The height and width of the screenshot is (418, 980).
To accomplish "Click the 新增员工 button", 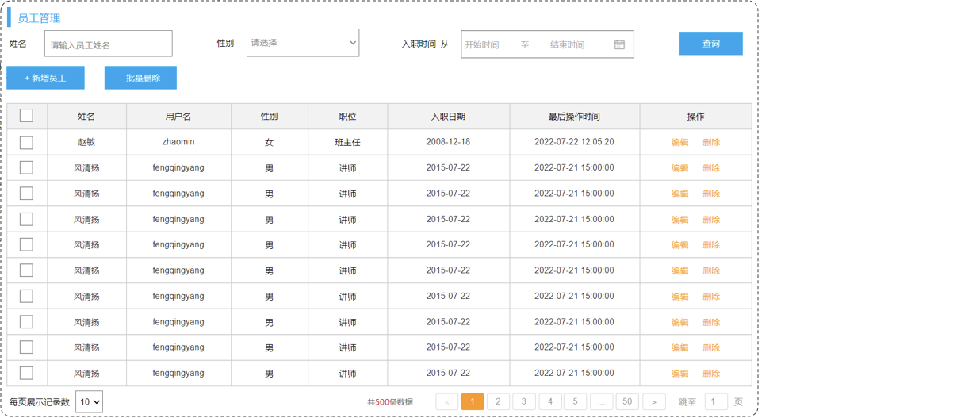I will tap(45, 78).
